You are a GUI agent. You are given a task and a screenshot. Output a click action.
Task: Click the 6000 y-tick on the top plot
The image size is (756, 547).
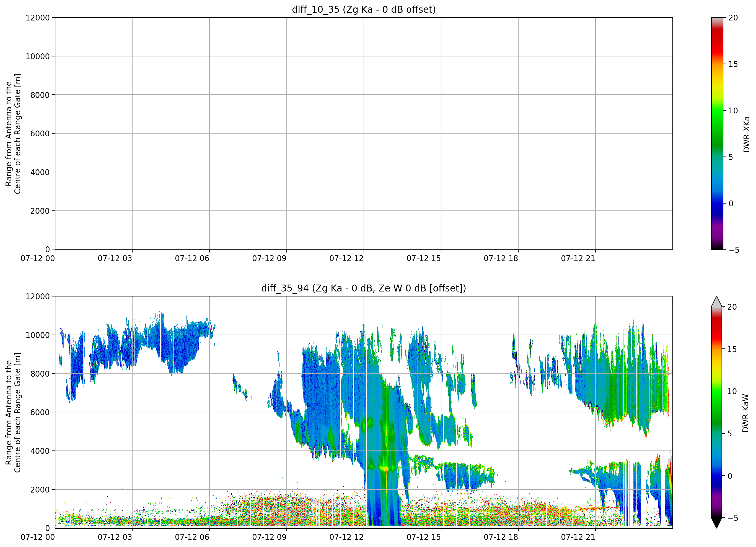coord(40,134)
